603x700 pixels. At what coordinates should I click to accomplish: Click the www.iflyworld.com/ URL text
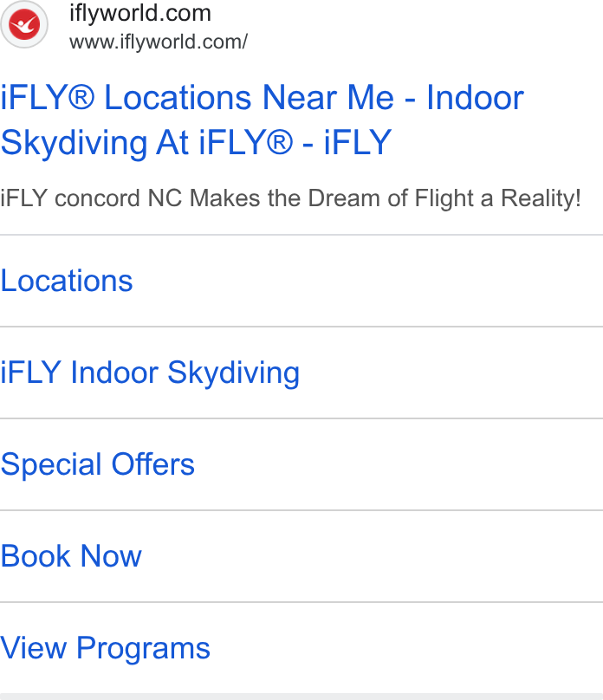point(159,42)
